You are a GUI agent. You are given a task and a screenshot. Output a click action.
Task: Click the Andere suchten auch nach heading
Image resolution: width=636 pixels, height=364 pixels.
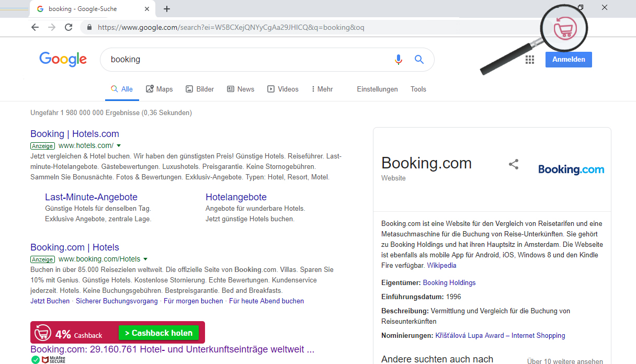click(437, 359)
